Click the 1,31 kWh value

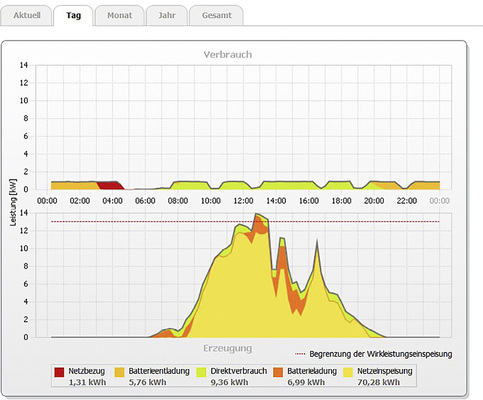coord(87,382)
